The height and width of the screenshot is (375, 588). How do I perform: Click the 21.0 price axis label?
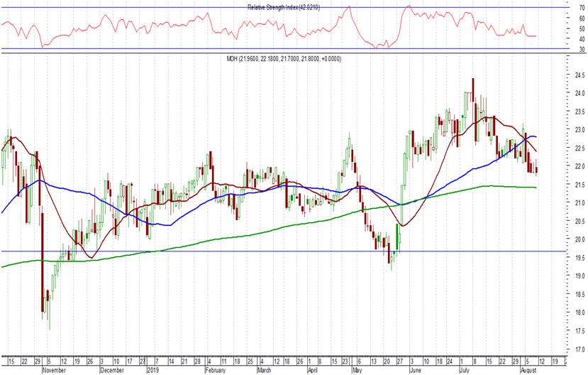tap(580, 202)
